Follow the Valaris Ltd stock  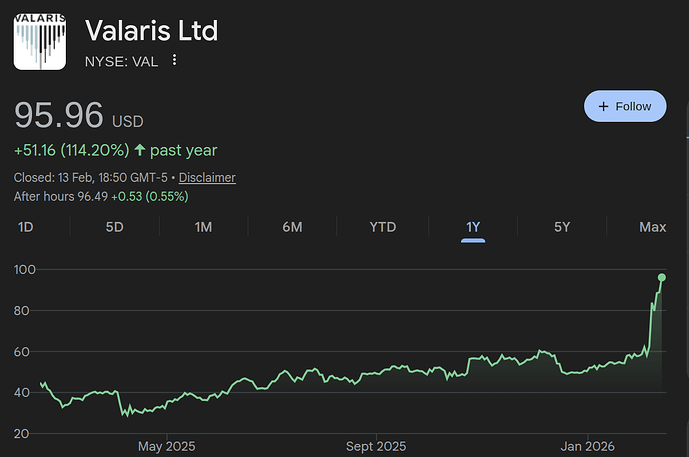624,106
